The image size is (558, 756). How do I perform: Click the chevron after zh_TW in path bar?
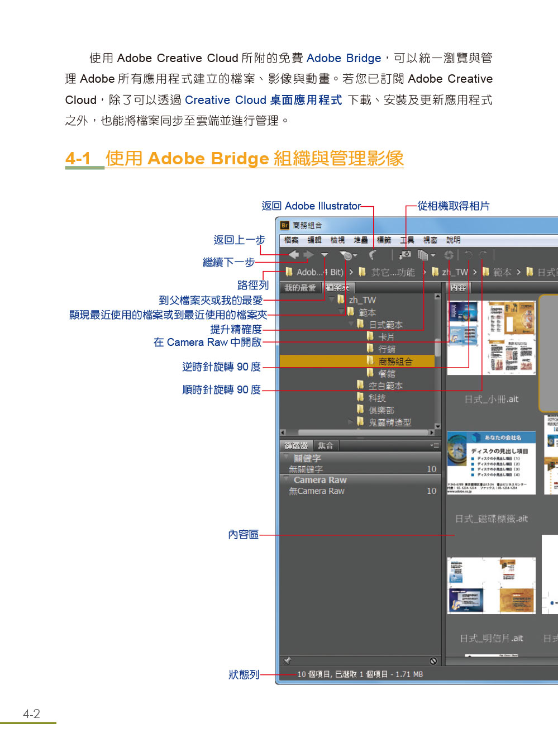[475, 272]
